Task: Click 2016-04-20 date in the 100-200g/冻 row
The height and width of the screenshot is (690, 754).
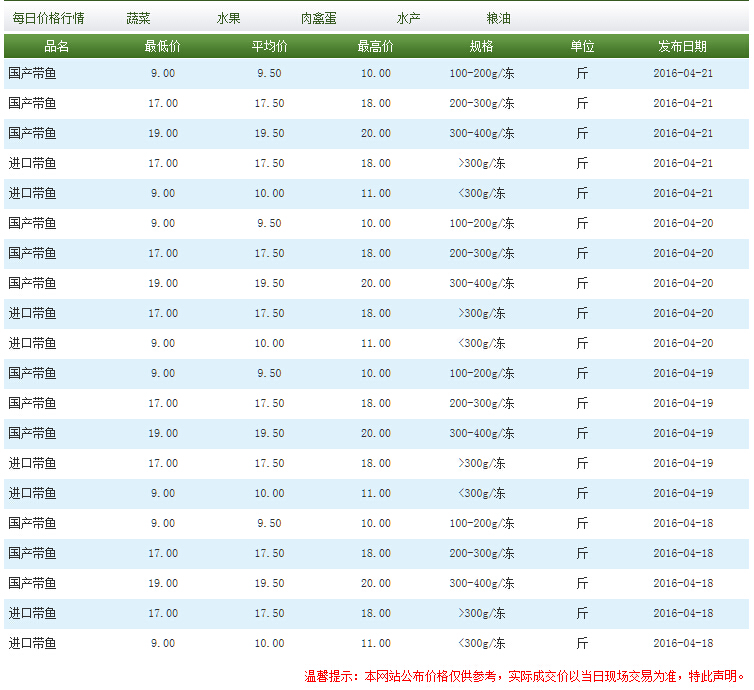Action: pyautogui.click(x=683, y=224)
